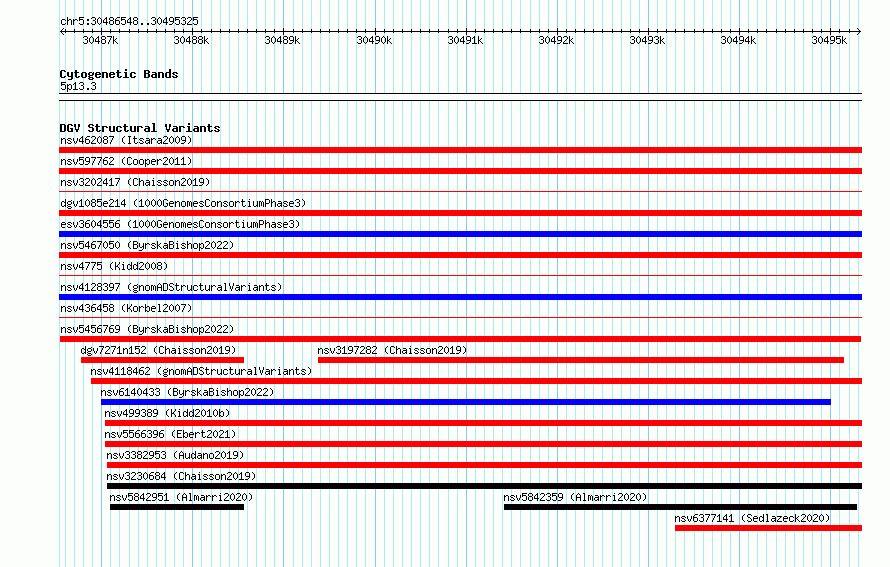
Task: Click the red bar under dgv1085e214
Action: (x=460, y=213)
